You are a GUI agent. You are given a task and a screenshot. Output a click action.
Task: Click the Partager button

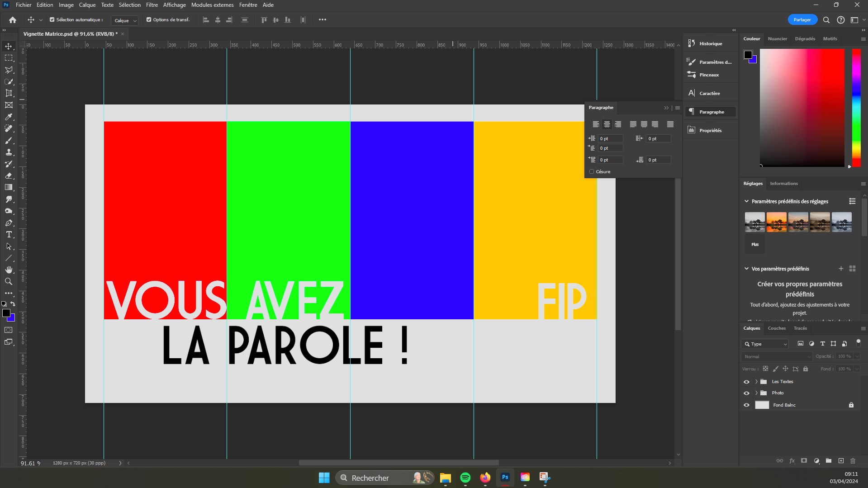(802, 19)
